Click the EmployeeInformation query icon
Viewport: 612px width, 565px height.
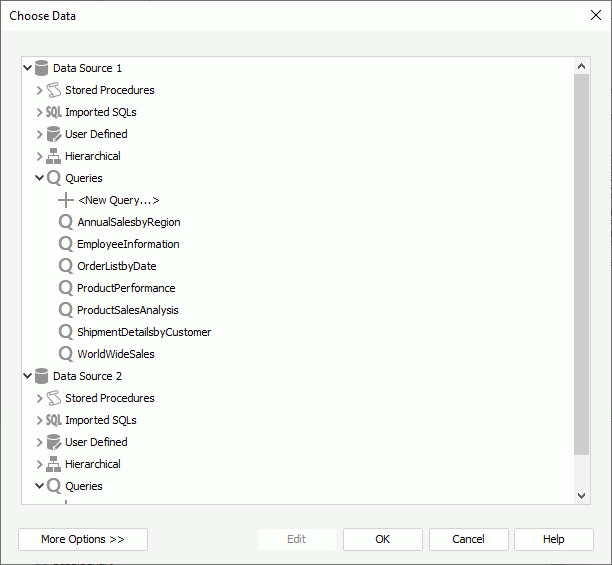[66, 244]
